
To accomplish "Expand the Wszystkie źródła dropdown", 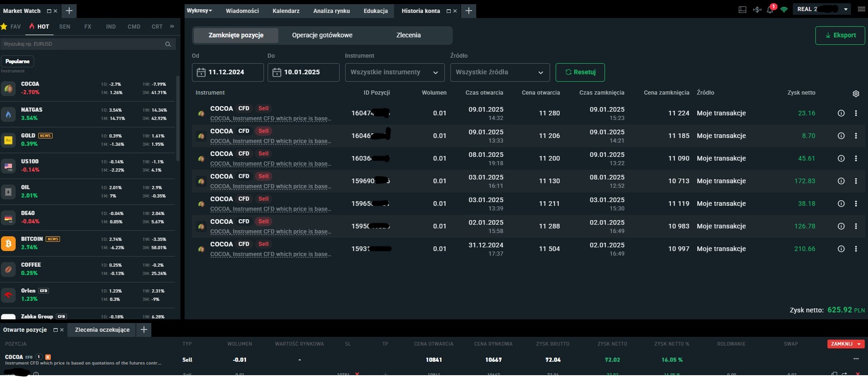I will (x=500, y=72).
